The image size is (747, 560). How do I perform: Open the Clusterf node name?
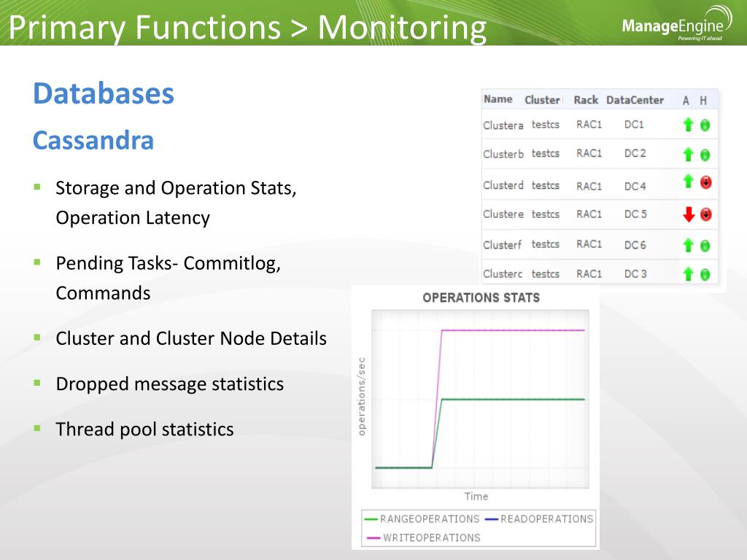[x=502, y=245]
